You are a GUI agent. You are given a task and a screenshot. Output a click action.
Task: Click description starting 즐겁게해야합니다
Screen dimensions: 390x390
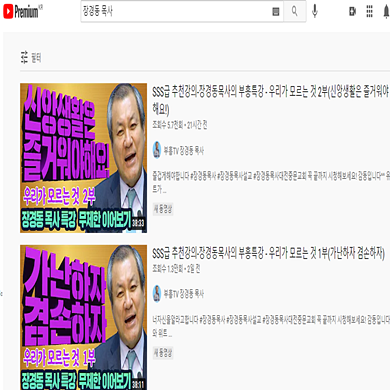pos(271,182)
